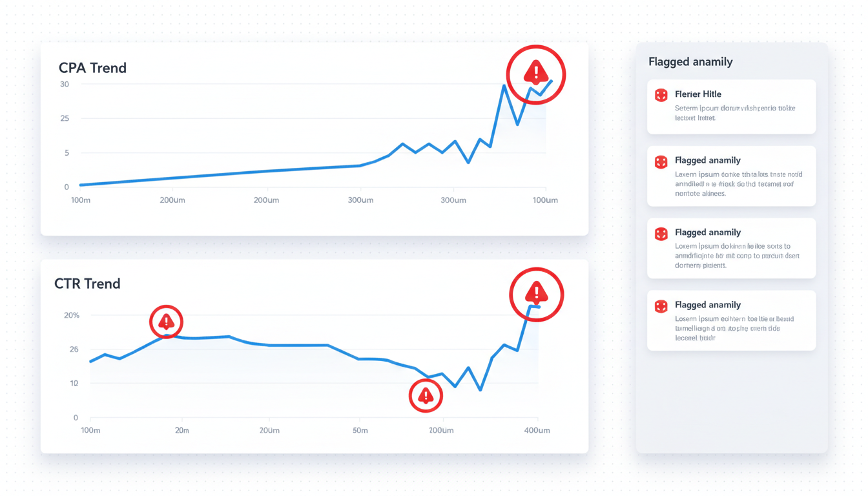868x496 pixels.
Task: Click the Flagged anamily sidebar panel heading
Action: click(x=690, y=62)
